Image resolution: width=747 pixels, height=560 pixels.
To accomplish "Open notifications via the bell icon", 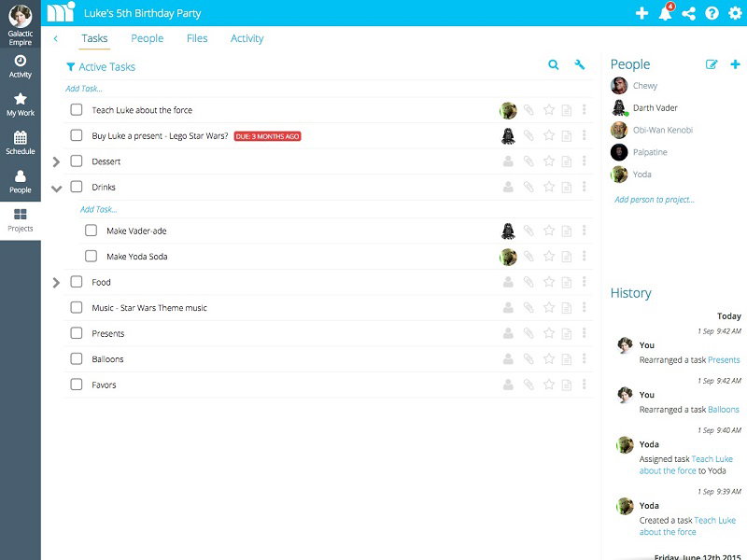I will [665, 13].
